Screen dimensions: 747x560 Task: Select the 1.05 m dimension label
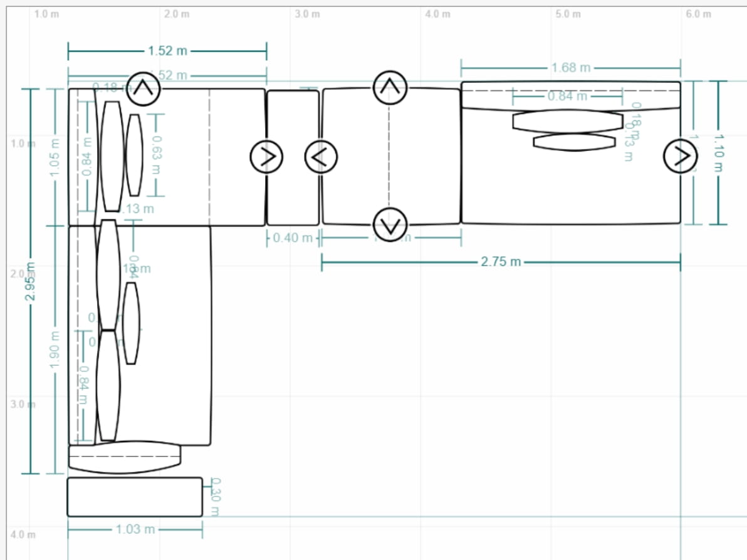(x=55, y=157)
